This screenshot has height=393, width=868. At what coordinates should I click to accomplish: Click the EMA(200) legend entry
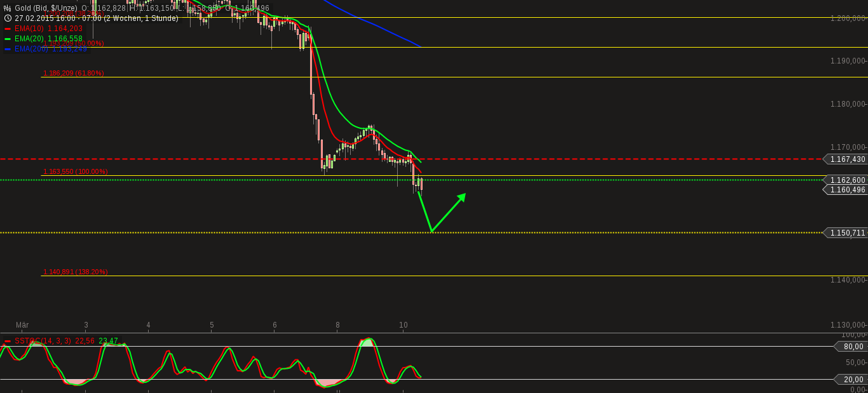tap(51, 49)
